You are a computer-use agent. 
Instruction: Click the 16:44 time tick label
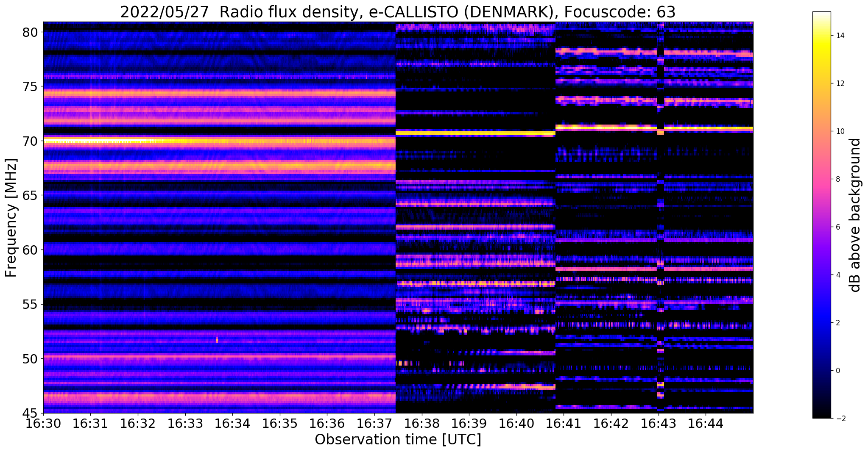[706, 423]
